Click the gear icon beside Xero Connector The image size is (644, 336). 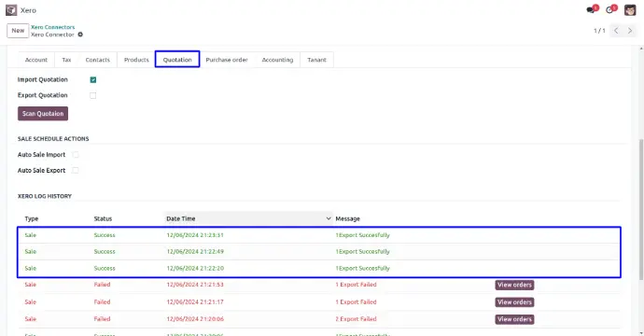pos(80,35)
